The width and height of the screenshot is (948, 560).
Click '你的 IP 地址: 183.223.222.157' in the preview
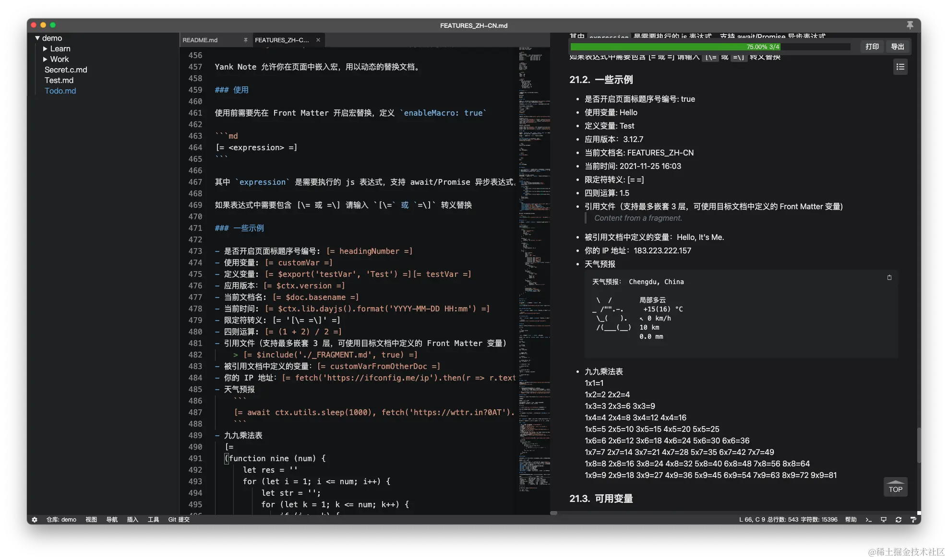(x=637, y=250)
